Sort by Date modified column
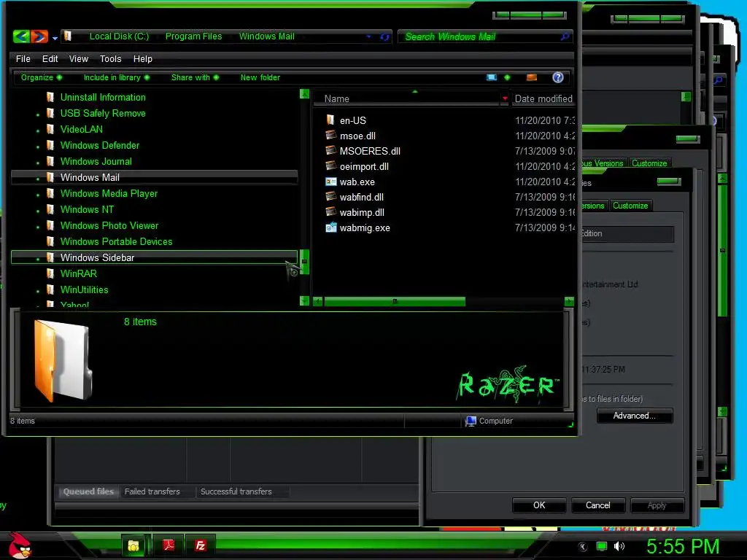This screenshot has width=747, height=560. [x=543, y=98]
